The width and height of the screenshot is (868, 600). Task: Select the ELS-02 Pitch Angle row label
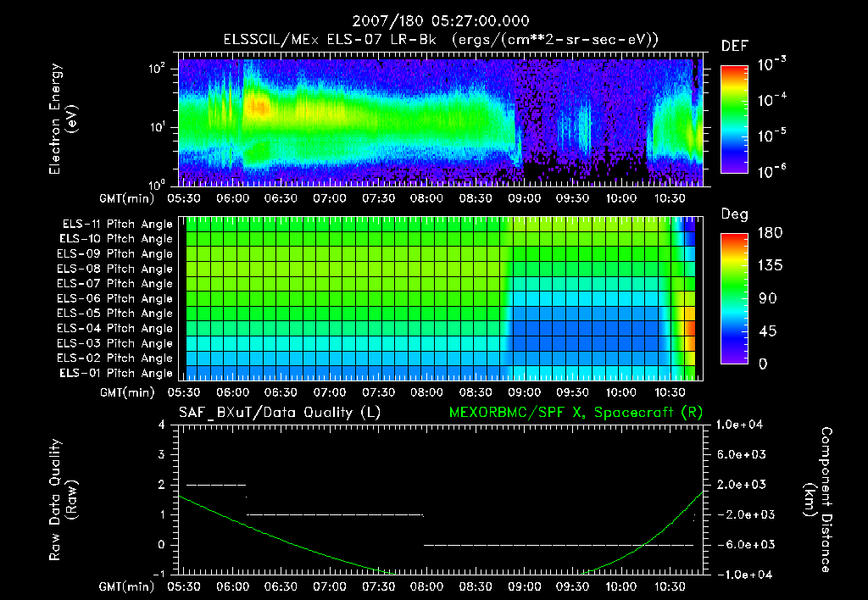(115, 358)
